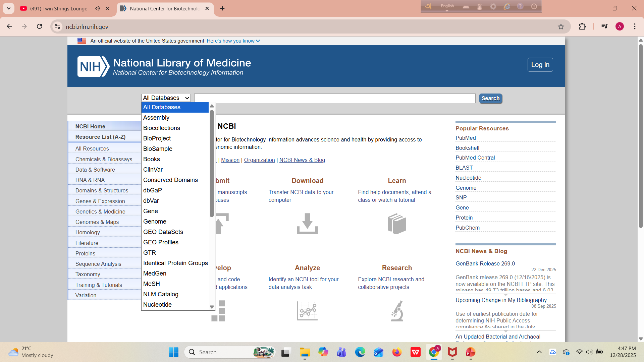Expand "Here's how you know" disclosure

(x=233, y=41)
